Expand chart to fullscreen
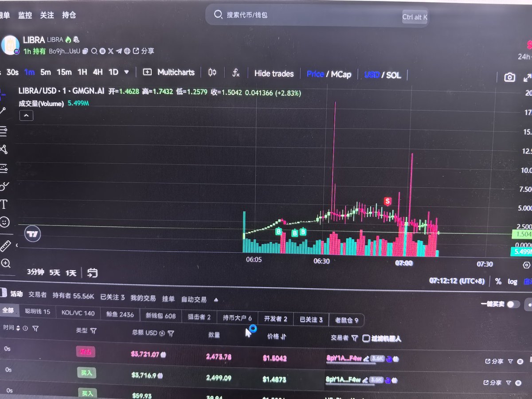Image resolution: width=532 pixels, height=399 pixels. [527, 78]
